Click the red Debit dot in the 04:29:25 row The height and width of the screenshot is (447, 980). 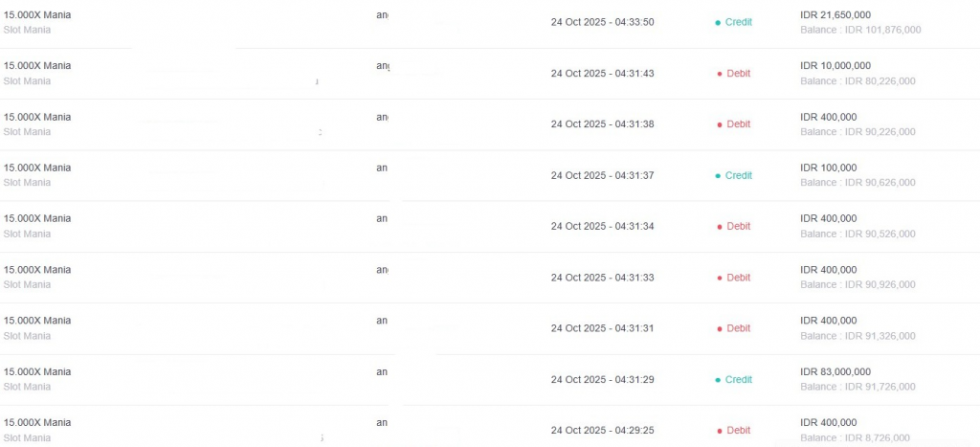pyautogui.click(x=719, y=431)
